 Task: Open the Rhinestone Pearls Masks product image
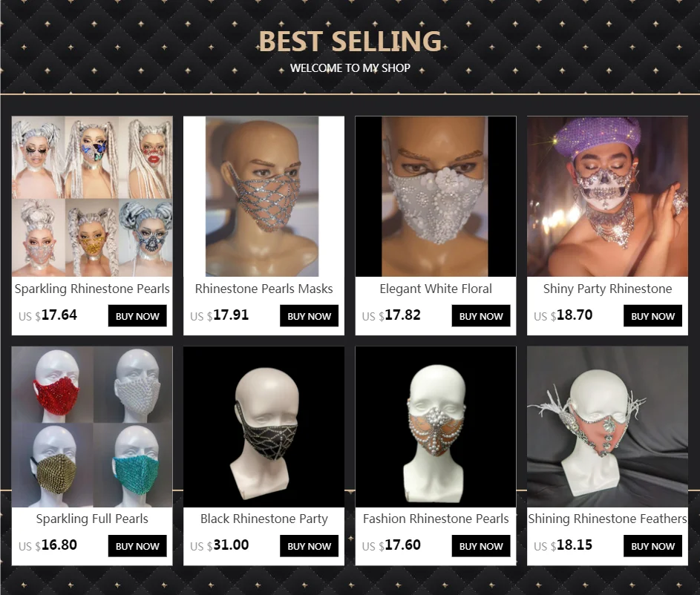coord(264,197)
